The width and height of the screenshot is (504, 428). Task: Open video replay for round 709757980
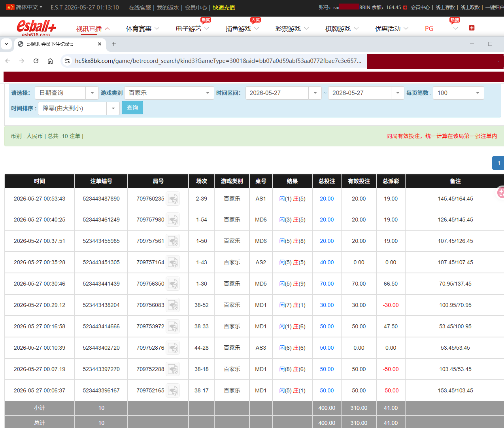pos(173,220)
